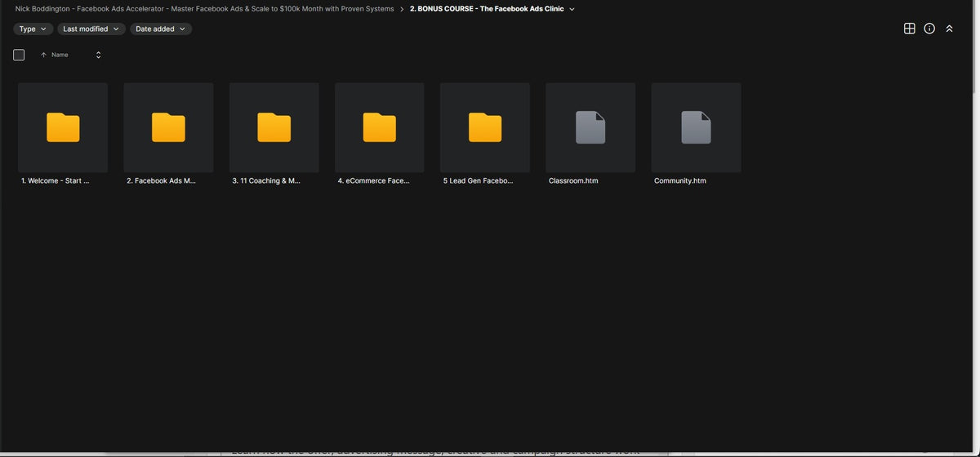The width and height of the screenshot is (980, 457).
Task: Open the info details panel icon
Action: pyautogui.click(x=929, y=29)
